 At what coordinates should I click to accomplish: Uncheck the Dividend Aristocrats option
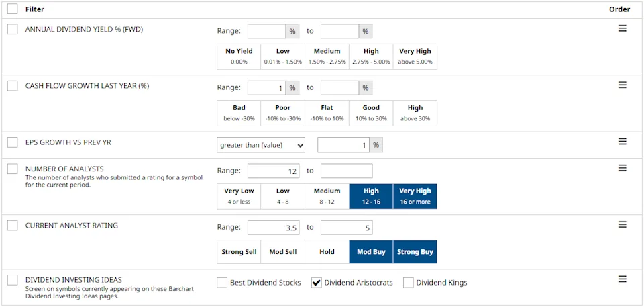317,283
